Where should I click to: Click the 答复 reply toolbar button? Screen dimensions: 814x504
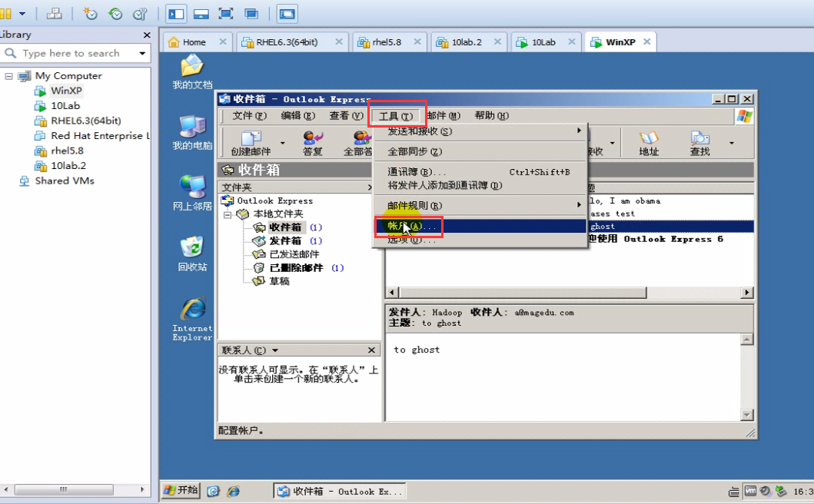click(313, 143)
